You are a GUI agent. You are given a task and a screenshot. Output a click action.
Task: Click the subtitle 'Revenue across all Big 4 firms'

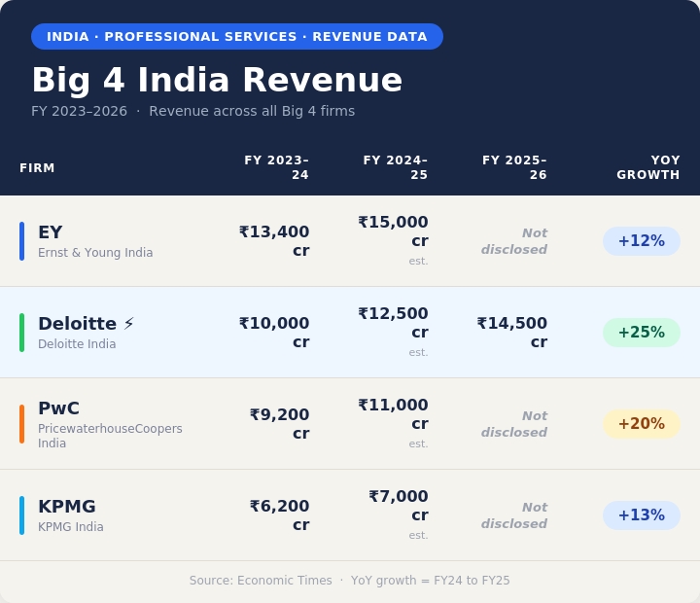[252, 111]
